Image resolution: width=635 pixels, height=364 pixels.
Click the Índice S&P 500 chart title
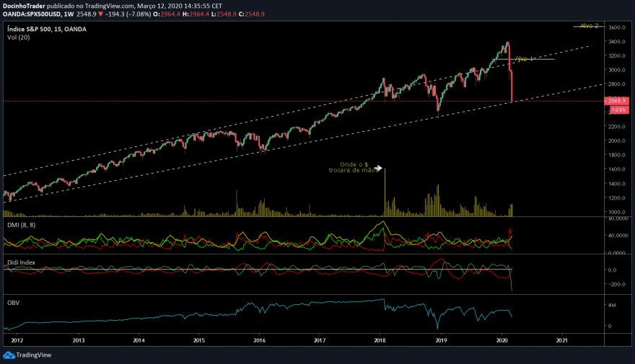(47, 29)
